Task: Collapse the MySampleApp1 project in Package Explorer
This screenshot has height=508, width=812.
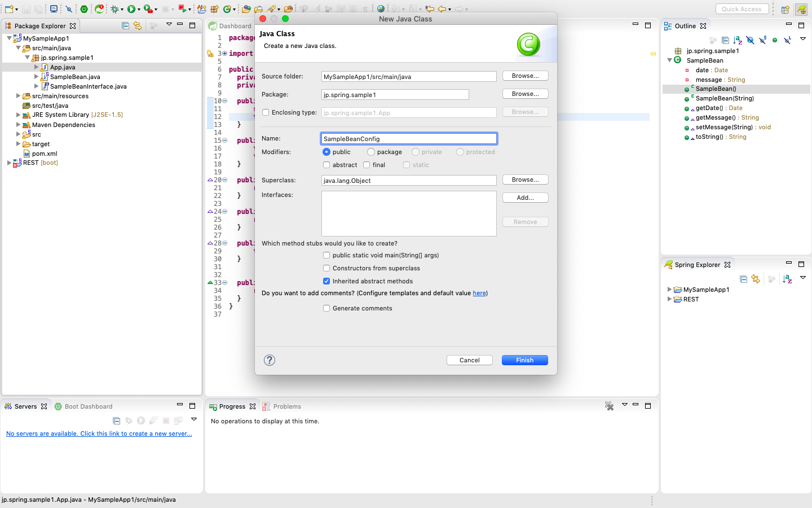Action: [9, 38]
